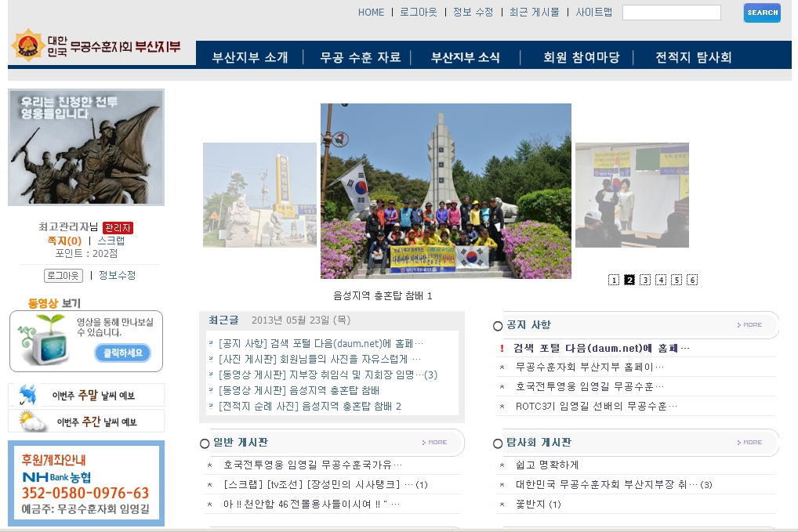
Task: Expand 탐사회 게시판 with MORE link
Action: click(749, 442)
